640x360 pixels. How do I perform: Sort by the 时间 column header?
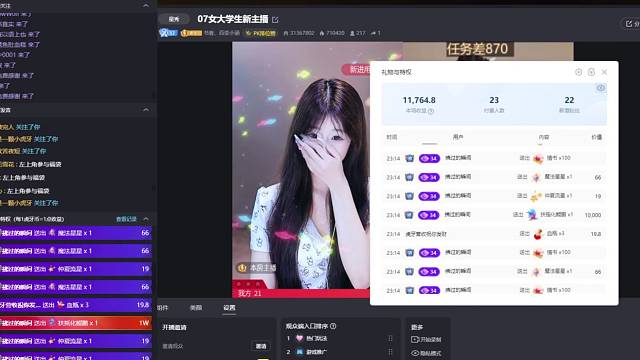coord(391,137)
